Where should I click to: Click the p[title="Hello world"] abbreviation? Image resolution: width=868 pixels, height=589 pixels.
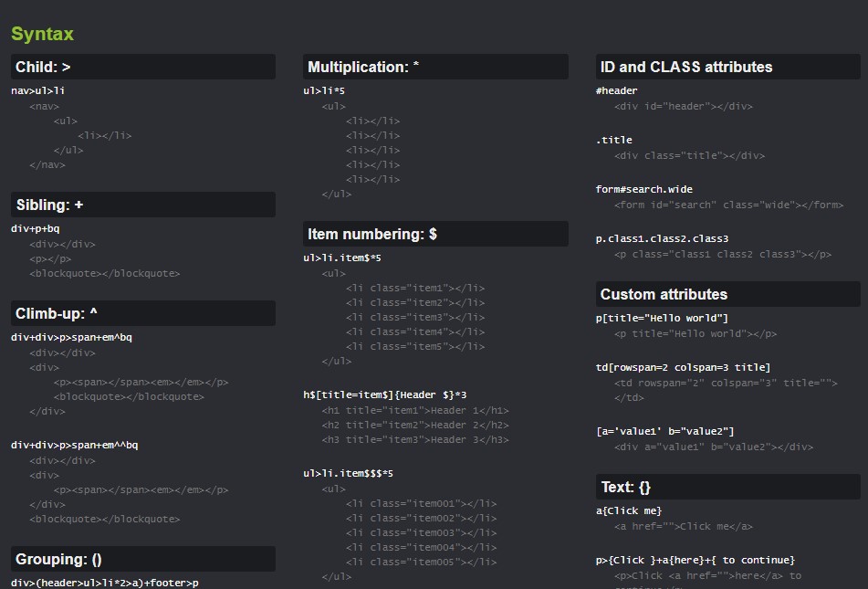coord(662,318)
